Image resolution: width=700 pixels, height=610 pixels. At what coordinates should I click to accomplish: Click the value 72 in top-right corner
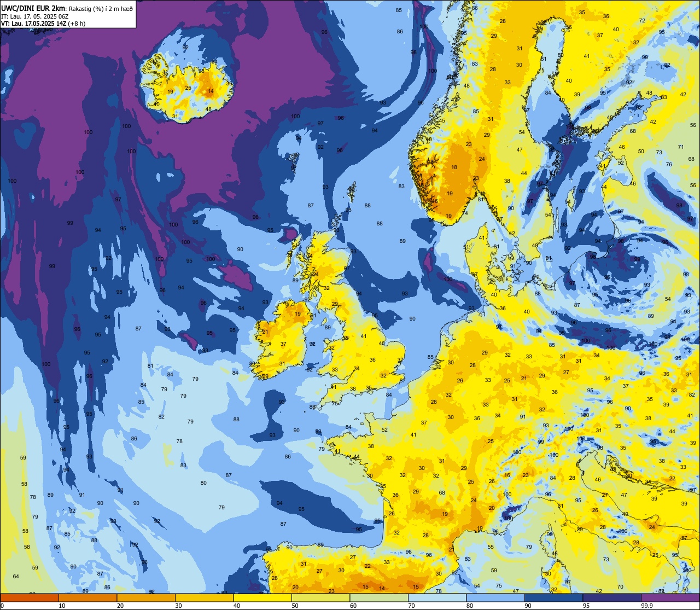point(642,21)
